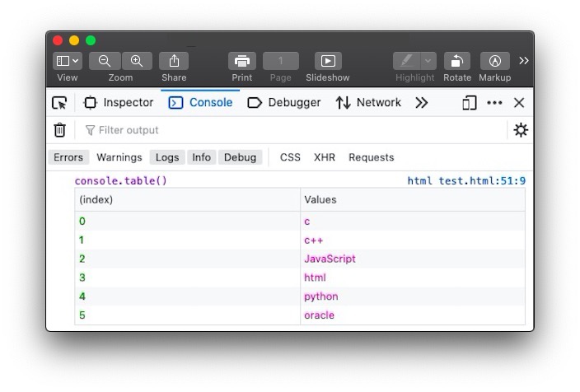
Task: Clear console with trash icon
Action: pos(59,130)
